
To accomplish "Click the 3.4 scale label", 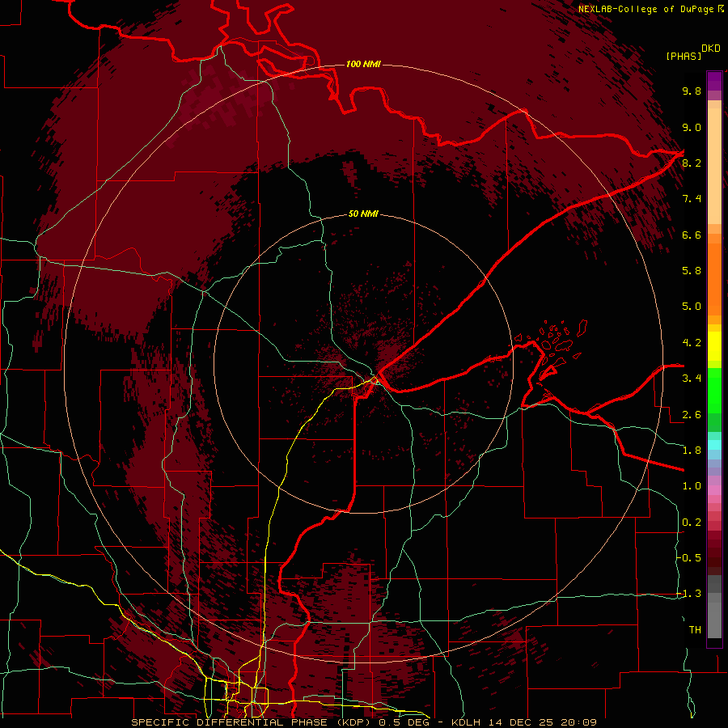I will [x=692, y=379].
